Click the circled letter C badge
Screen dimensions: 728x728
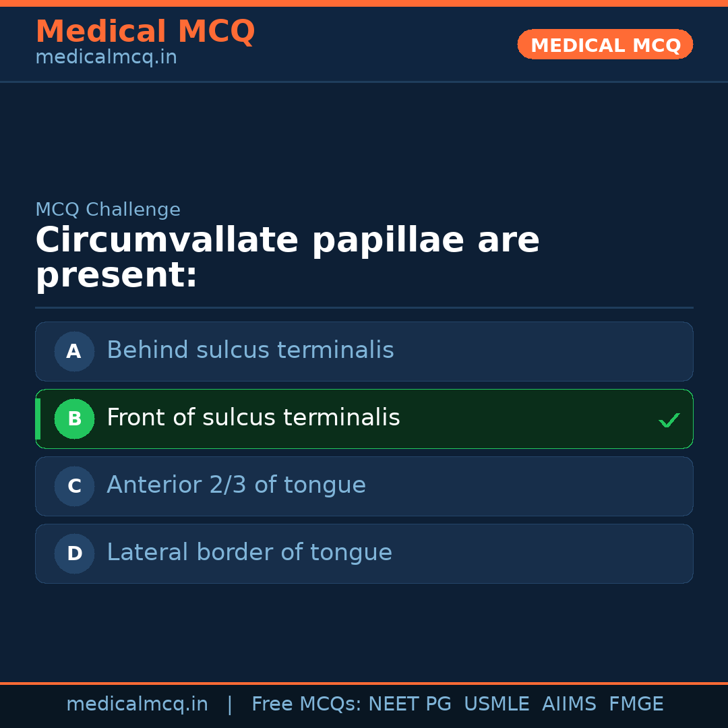point(74,486)
